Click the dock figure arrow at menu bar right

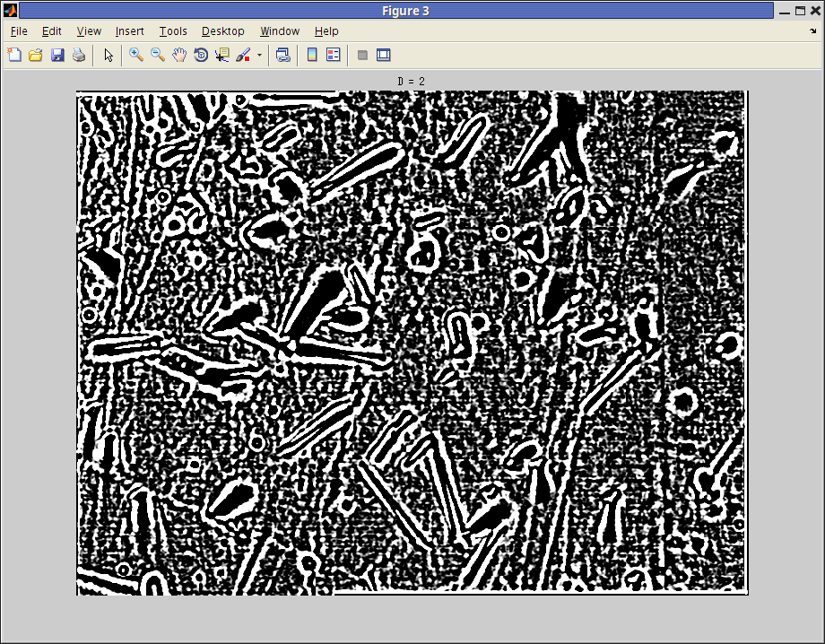(x=812, y=31)
